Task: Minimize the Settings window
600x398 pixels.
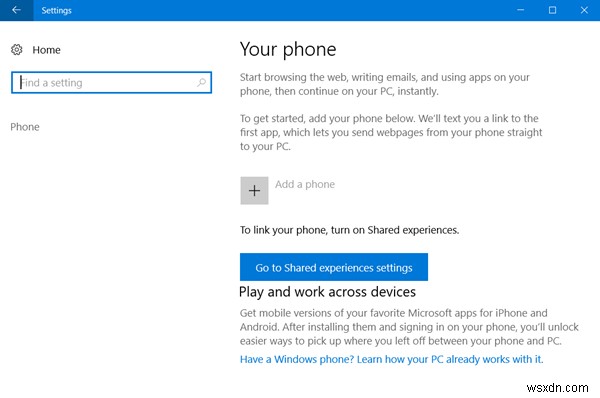Action: pyautogui.click(x=520, y=10)
